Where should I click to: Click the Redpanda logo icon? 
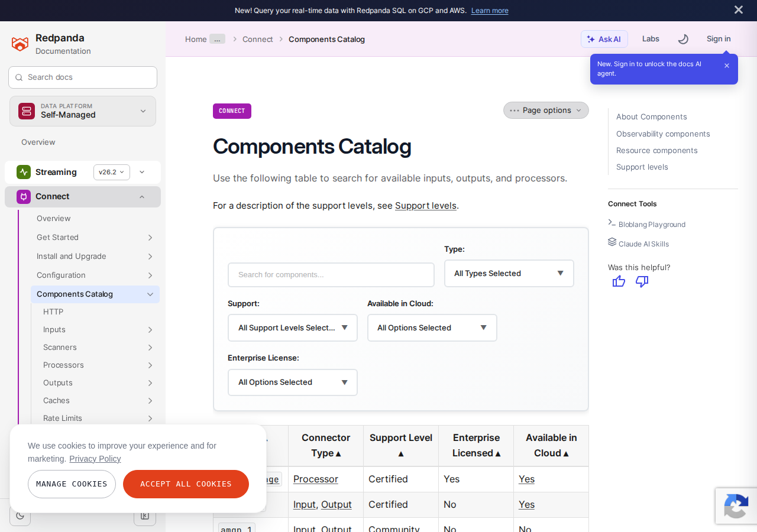pyautogui.click(x=20, y=44)
